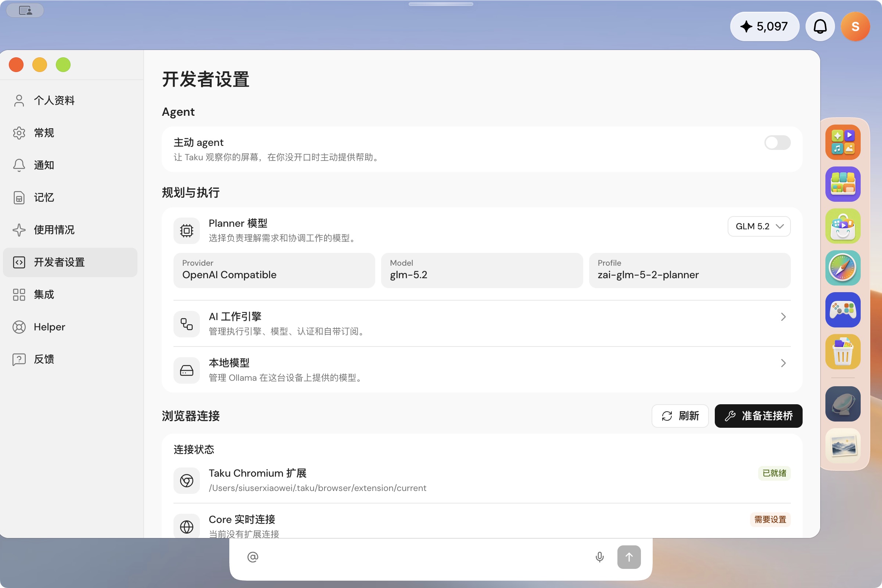Click the 已就绪 status badge
The width and height of the screenshot is (882, 588).
click(774, 473)
